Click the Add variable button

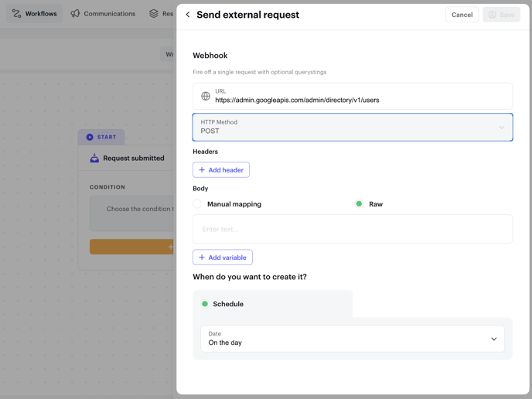(x=223, y=257)
